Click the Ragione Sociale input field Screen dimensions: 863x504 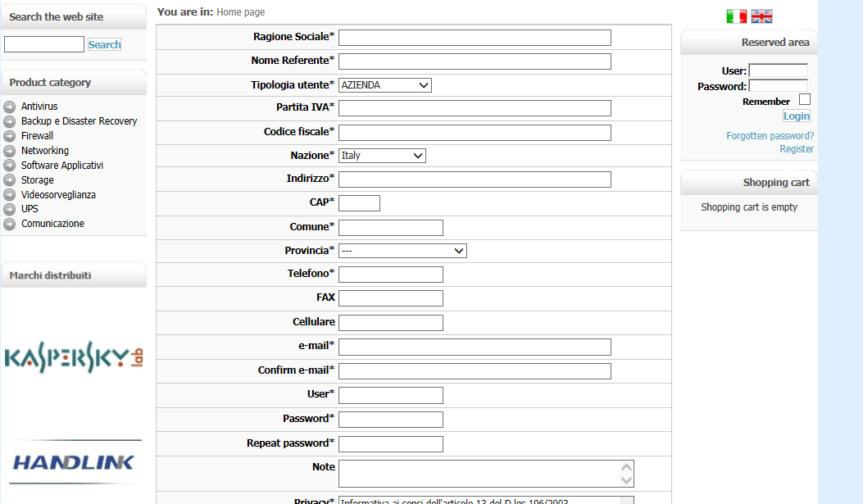(x=475, y=38)
